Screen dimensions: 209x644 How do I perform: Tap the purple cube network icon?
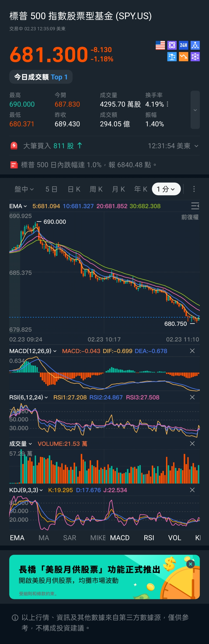click(195, 57)
